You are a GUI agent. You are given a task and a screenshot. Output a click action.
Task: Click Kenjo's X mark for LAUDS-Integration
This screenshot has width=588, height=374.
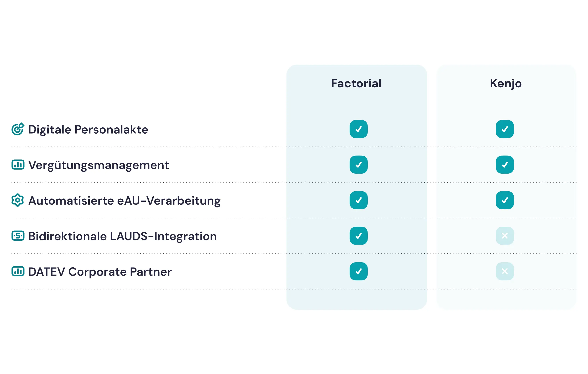(505, 236)
